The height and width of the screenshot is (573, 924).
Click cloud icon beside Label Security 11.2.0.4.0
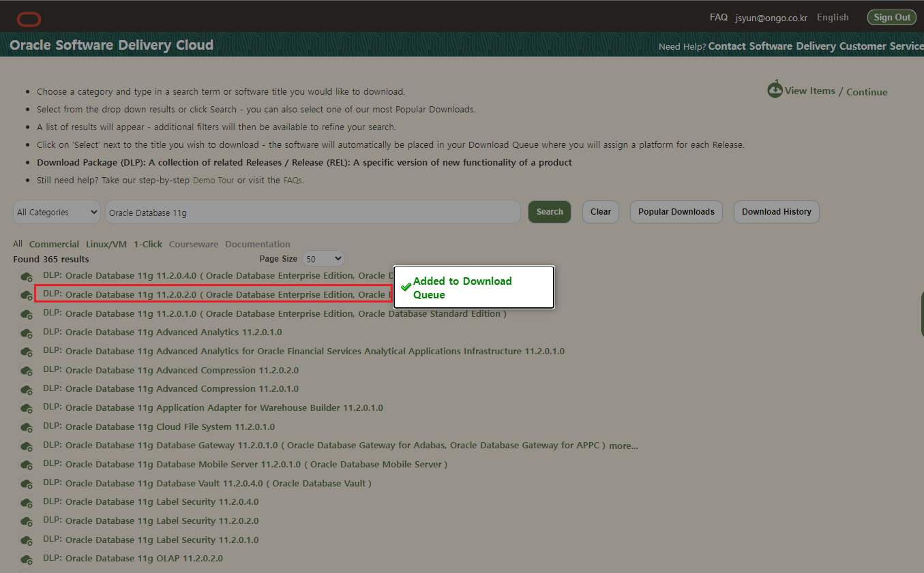tap(27, 503)
